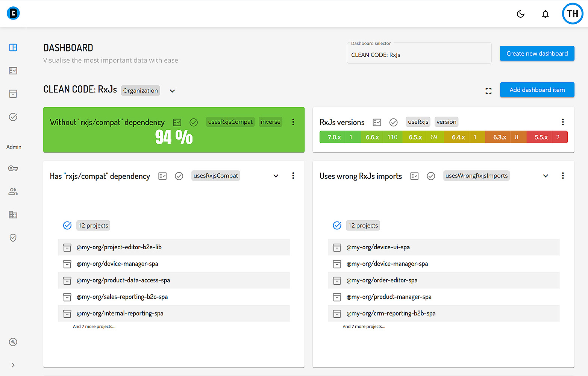
Task: Open the TH user avatar menu
Action: tap(573, 14)
